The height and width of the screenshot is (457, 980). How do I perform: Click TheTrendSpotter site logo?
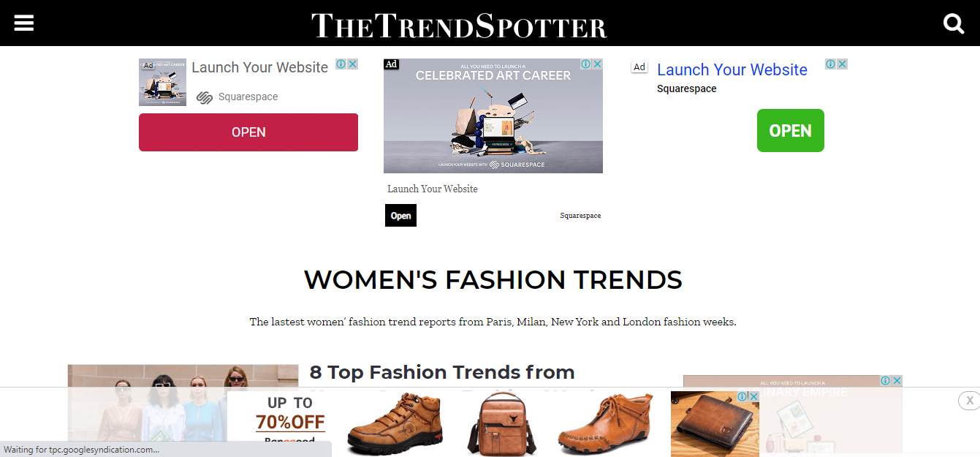[459, 26]
